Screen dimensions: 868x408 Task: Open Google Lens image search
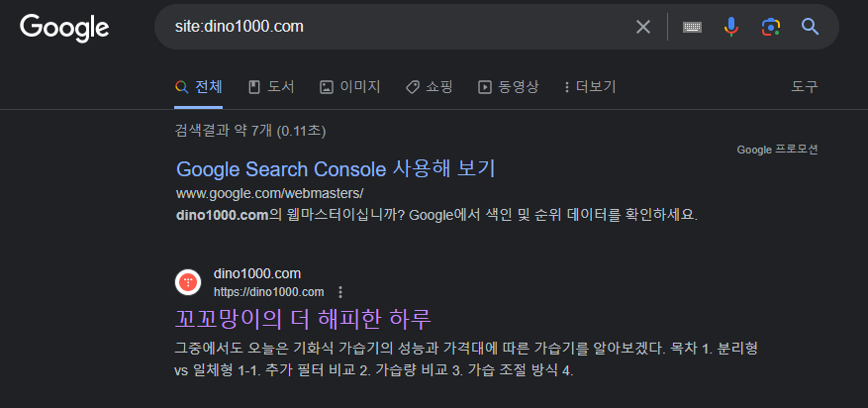point(771,27)
